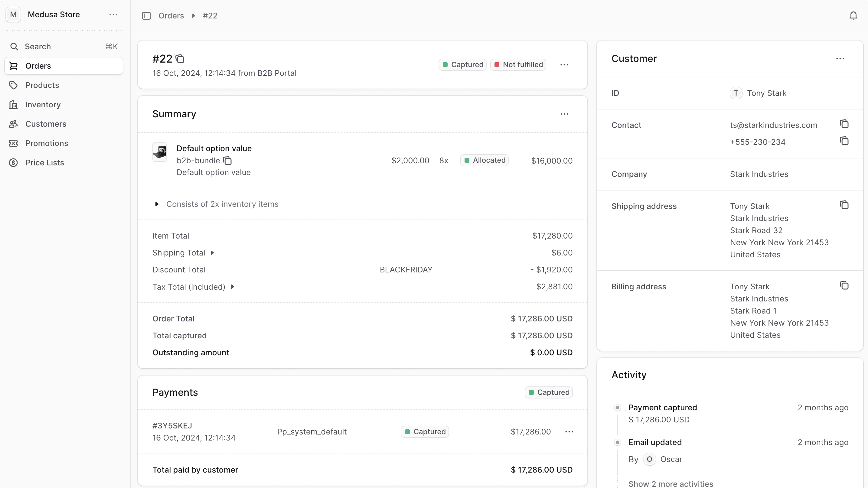The height and width of the screenshot is (488, 868).
Task: Click Outstanding amount $ 0.00 USD
Action: pyautogui.click(x=551, y=353)
